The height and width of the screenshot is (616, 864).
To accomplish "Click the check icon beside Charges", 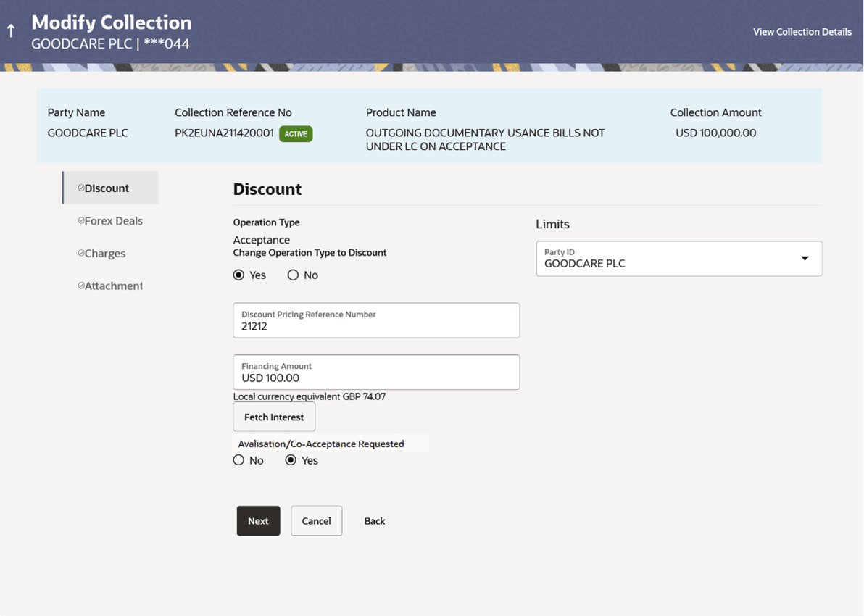I will click(x=80, y=254).
